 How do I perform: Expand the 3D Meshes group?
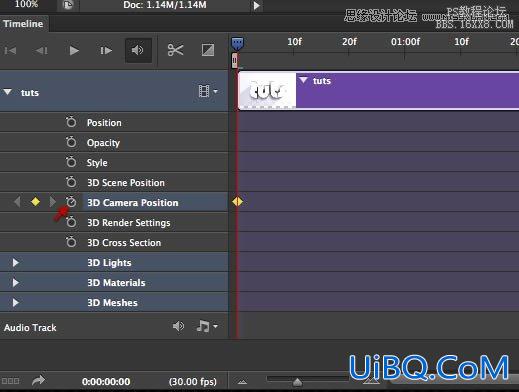(15, 303)
